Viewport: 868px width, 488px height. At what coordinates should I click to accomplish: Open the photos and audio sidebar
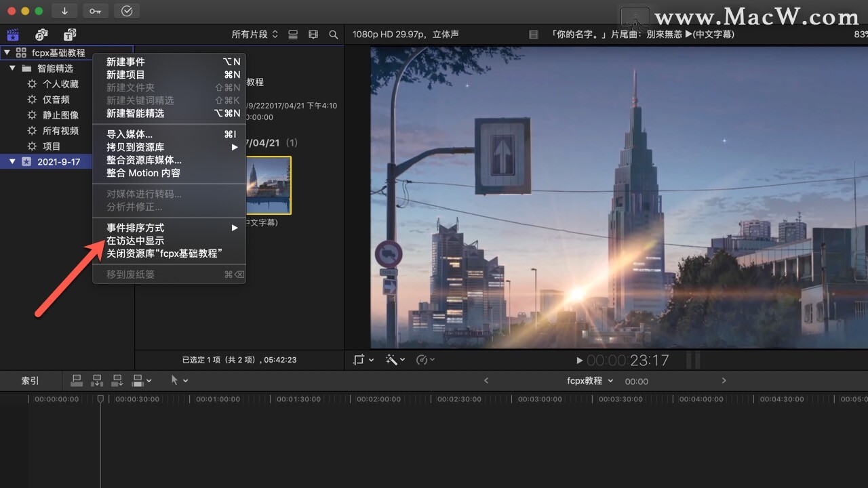pos(41,35)
